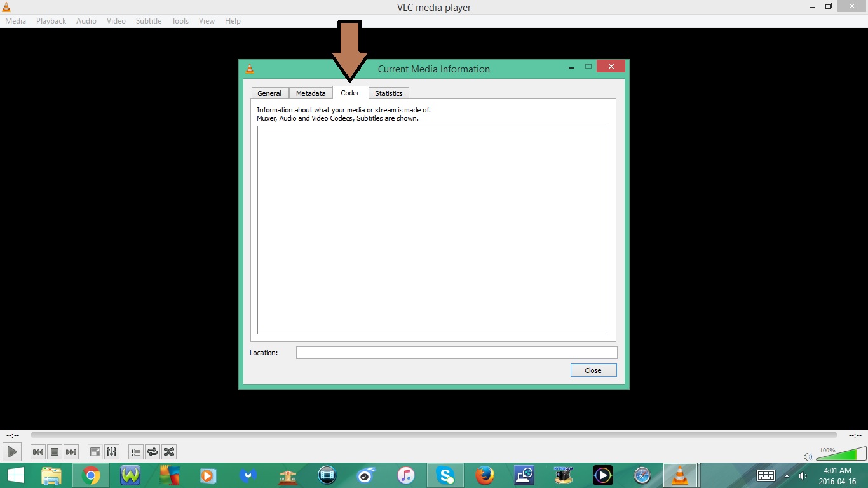Switch to the Statistics tab
868x488 pixels.
point(389,93)
